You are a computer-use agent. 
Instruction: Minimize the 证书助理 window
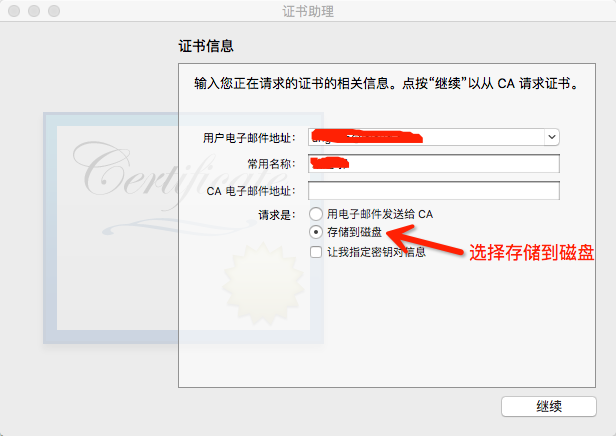(x=34, y=11)
